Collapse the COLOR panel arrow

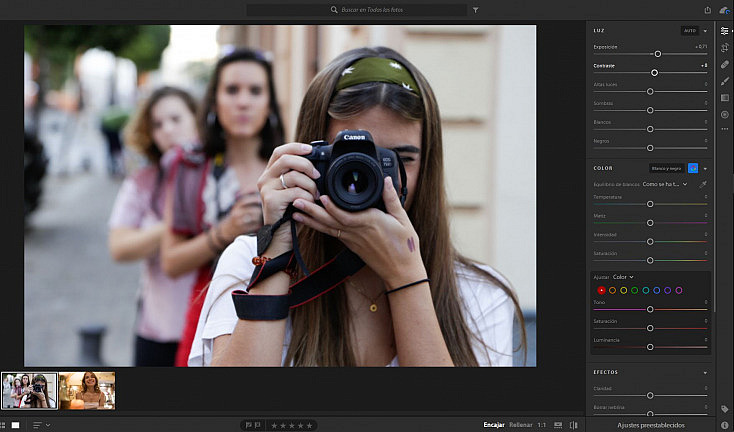tap(705, 168)
